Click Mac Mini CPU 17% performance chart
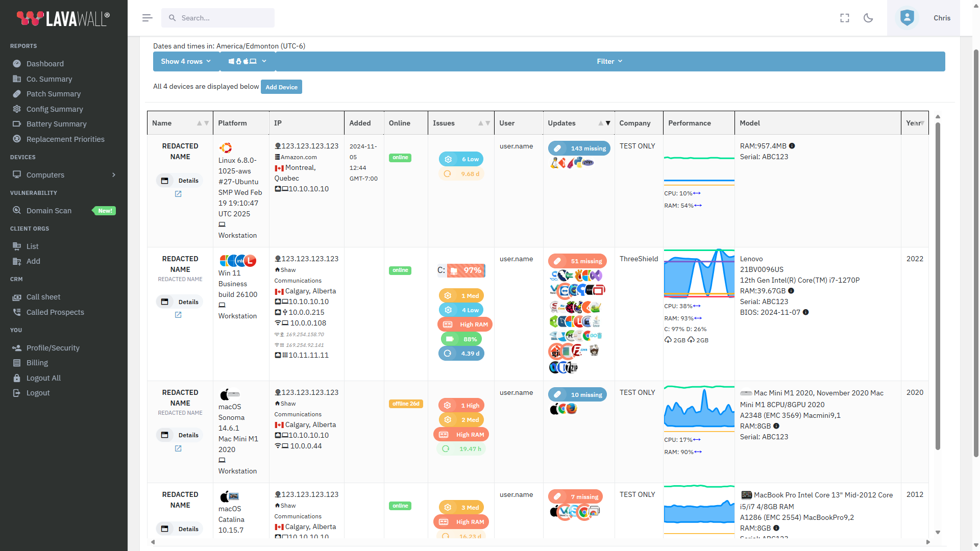This screenshot has width=980, height=551. (699, 409)
